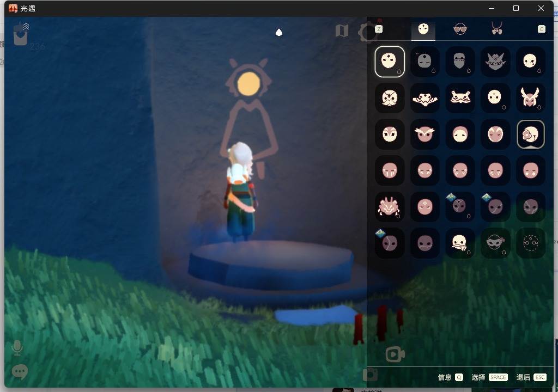Viewport: 558px width, 392px height.
Task: Open the sunglasses face-accessory tab
Action: click(x=460, y=29)
